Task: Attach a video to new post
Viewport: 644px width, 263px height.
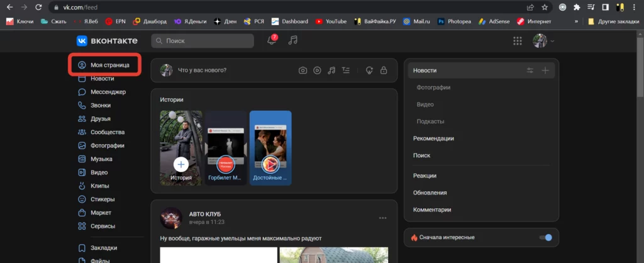Action: pyautogui.click(x=317, y=70)
